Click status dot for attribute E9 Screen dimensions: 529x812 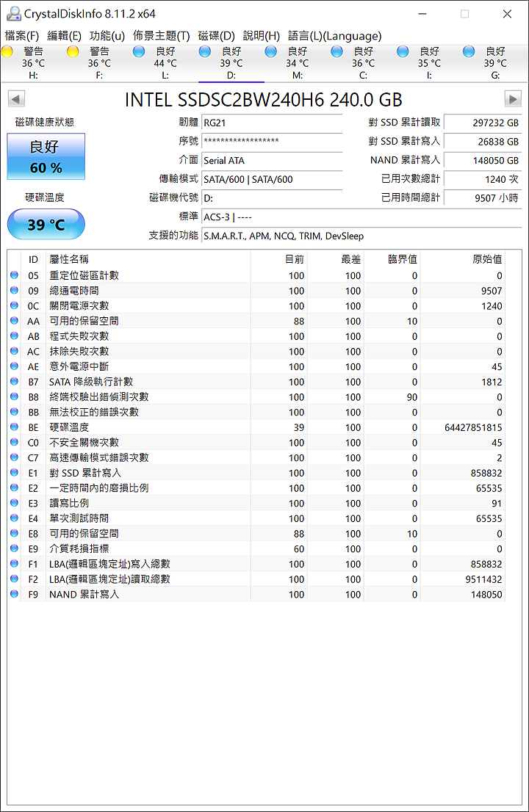(x=14, y=548)
